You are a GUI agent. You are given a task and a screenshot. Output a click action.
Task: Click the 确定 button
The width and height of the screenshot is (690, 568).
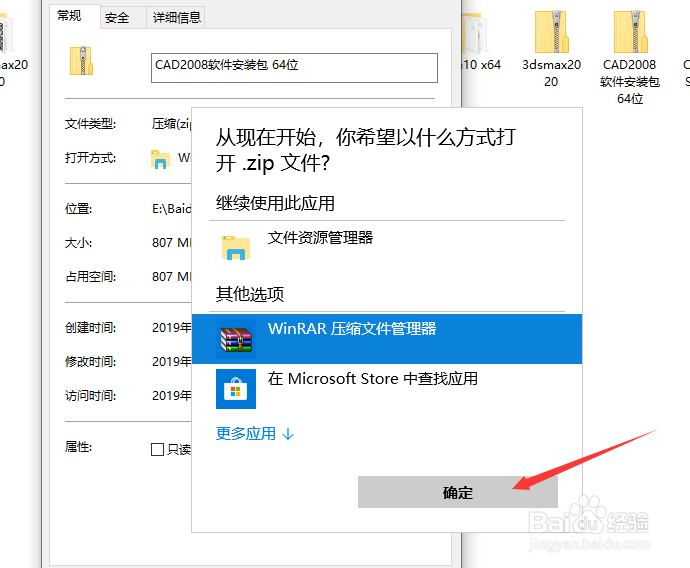(x=458, y=492)
